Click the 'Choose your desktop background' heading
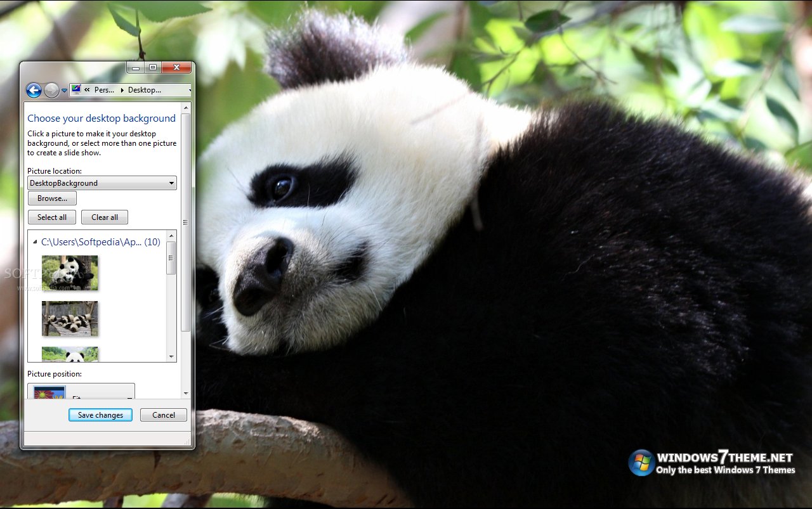The image size is (812, 509). pyautogui.click(x=101, y=119)
